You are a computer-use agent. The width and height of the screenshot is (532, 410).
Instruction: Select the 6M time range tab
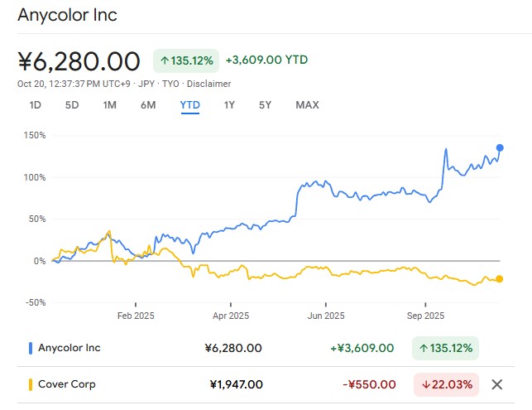click(148, 105)
